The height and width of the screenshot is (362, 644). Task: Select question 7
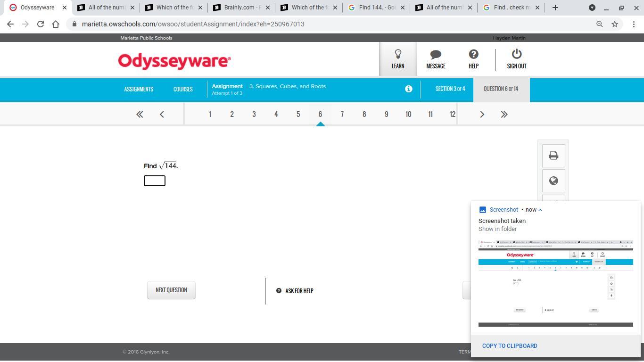pyautogui.click(x=342, y=114)
